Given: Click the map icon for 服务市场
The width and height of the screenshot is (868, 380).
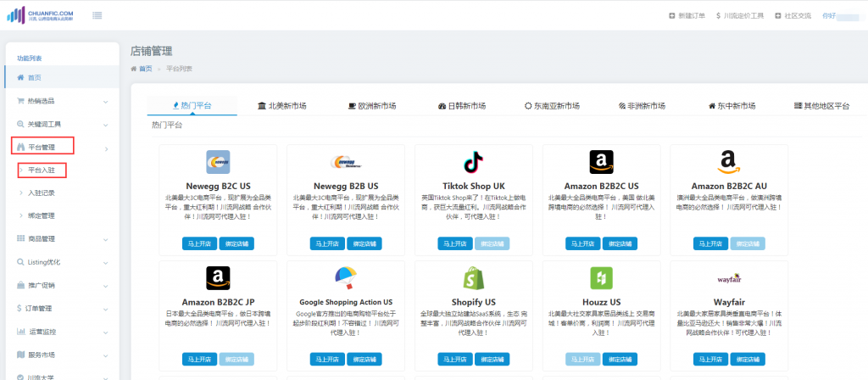Looking at the screenshot, I should (20, 355).
